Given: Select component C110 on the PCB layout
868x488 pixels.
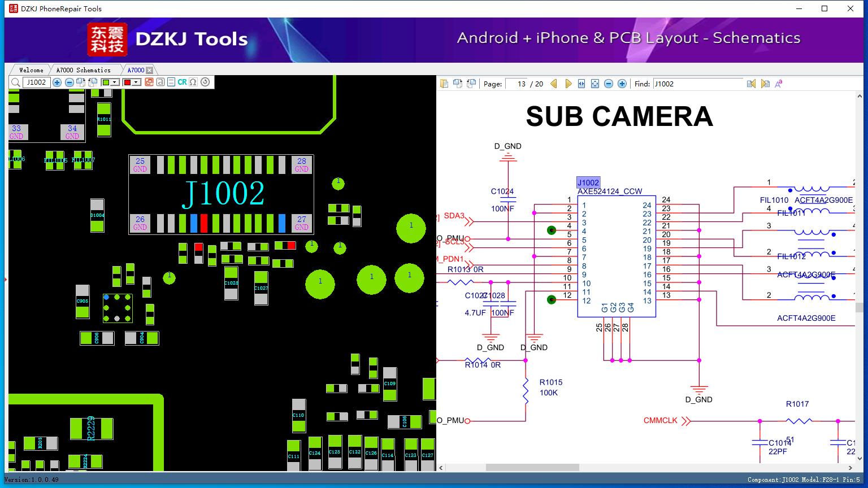Looking at the screenshot, I should tap(298, 415).
